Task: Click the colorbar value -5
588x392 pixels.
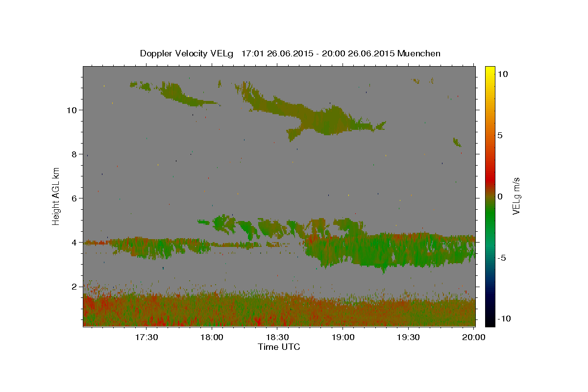Action: pyautogui.click(x=502, y=258)
